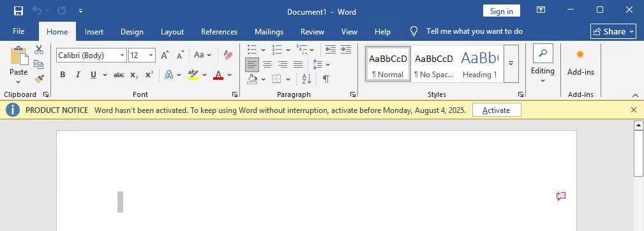Click the Bullets list icon

tap(251, 50)
